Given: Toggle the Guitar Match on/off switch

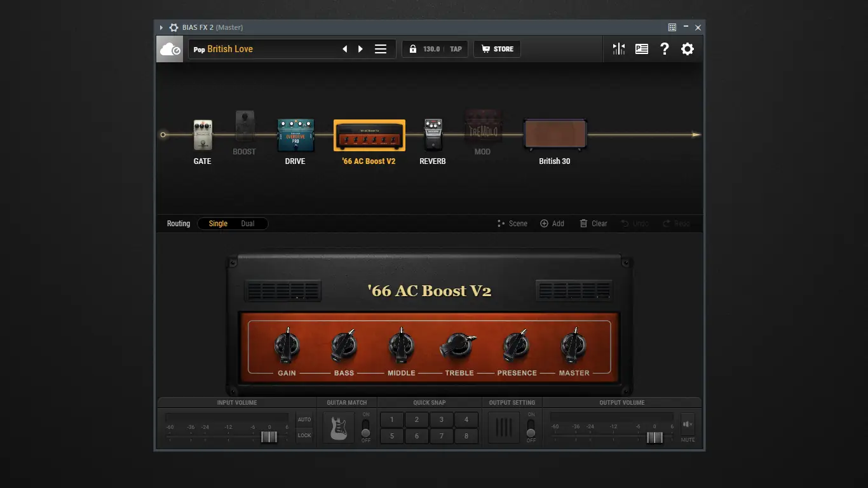Looking at the screenshot, I should [365, 427].
